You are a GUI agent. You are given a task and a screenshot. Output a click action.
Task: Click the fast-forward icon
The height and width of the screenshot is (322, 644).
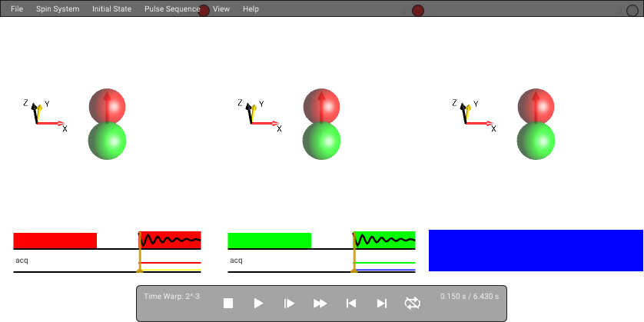(320, 304)
